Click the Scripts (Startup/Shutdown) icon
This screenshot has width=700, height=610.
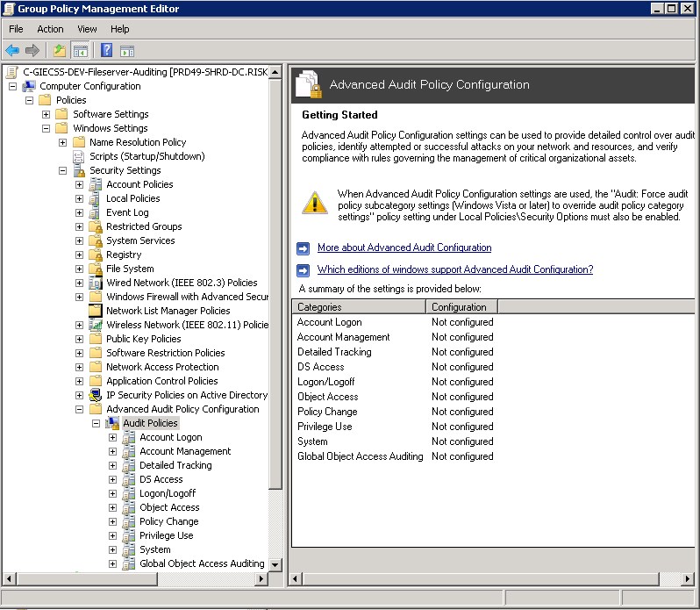(x=79, y=156)
